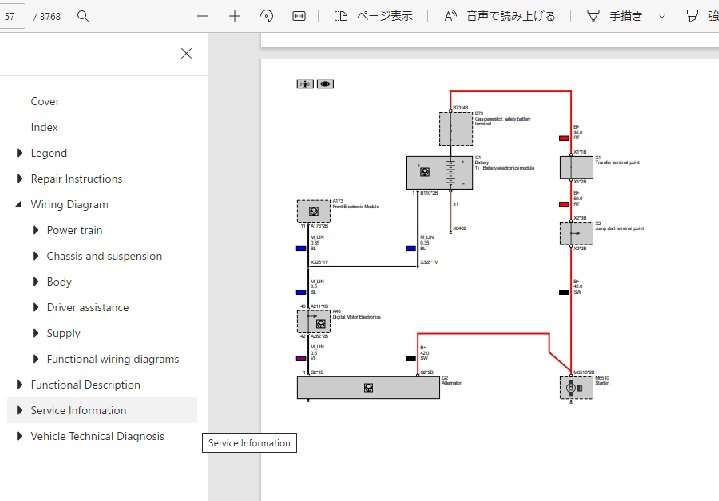Click the search magnifier icon
The height and width of the screenshot is (501, 719).
click(x=83, y=17)
